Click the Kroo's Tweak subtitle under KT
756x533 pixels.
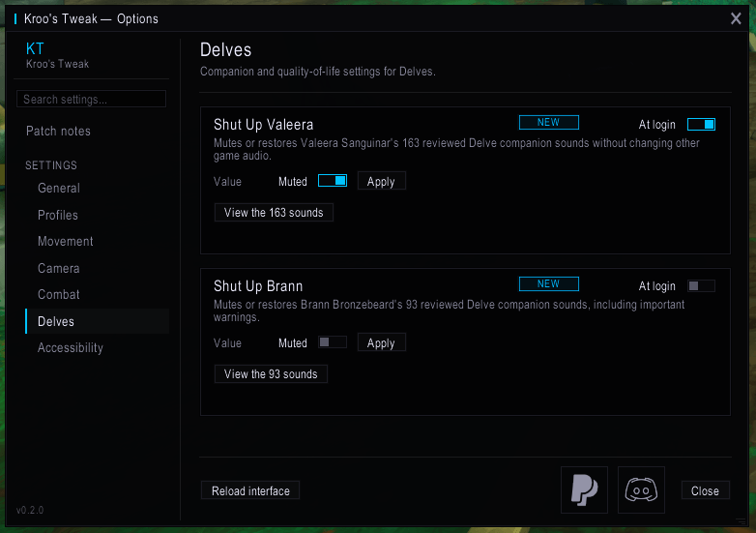click(57, 64)
